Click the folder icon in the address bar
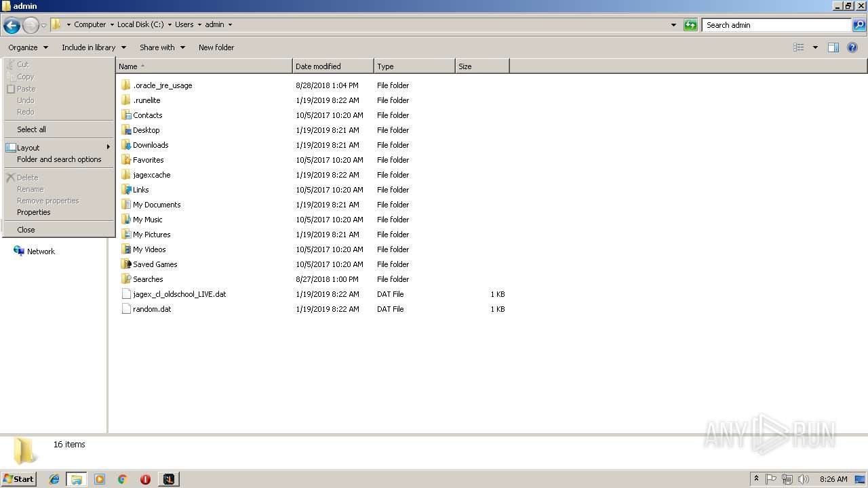The image size is (868, 488). pos(56,24)
